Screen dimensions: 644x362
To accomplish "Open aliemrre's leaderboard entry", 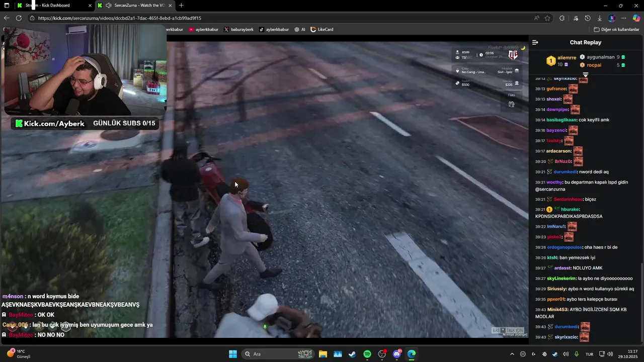I will tap(561, 61).
